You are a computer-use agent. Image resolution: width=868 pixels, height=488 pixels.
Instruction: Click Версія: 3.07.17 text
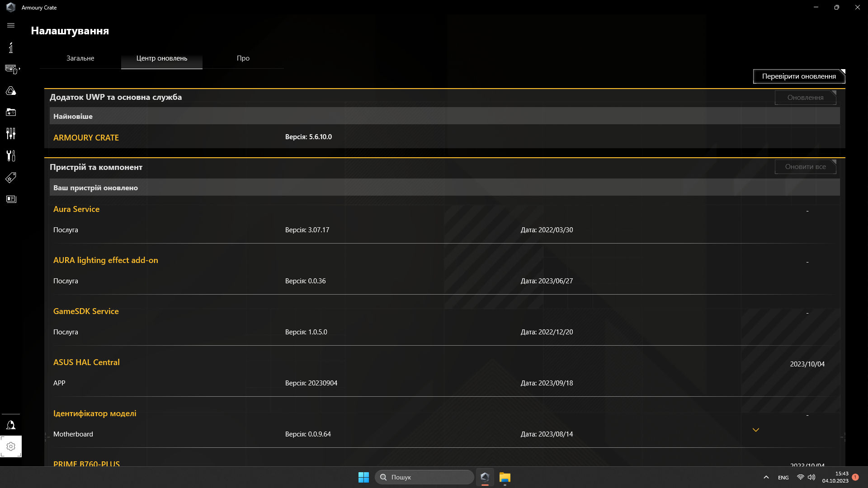pyautogui.click(x=307, y=230)
